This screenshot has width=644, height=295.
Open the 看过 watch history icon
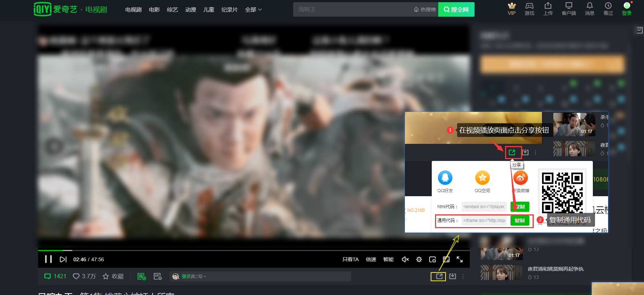point(608,9)
